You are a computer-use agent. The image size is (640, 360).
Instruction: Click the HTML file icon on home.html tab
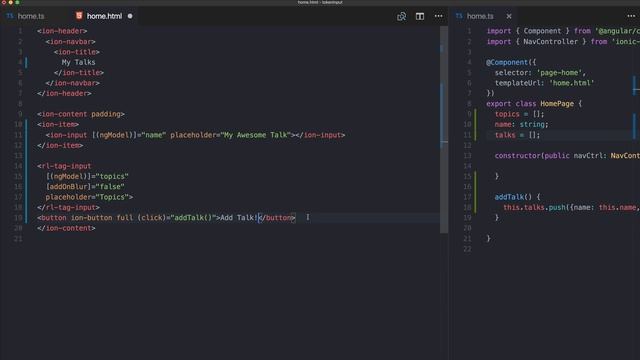(79, 16)
